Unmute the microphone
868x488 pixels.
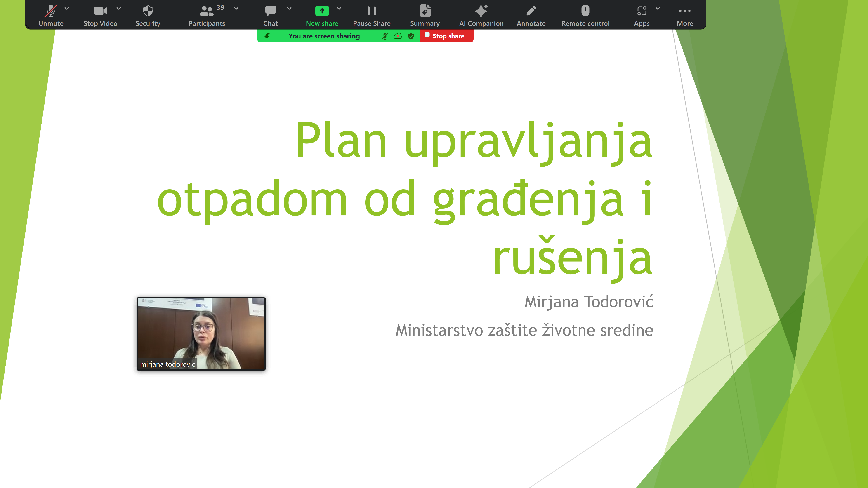click(51, 15)
